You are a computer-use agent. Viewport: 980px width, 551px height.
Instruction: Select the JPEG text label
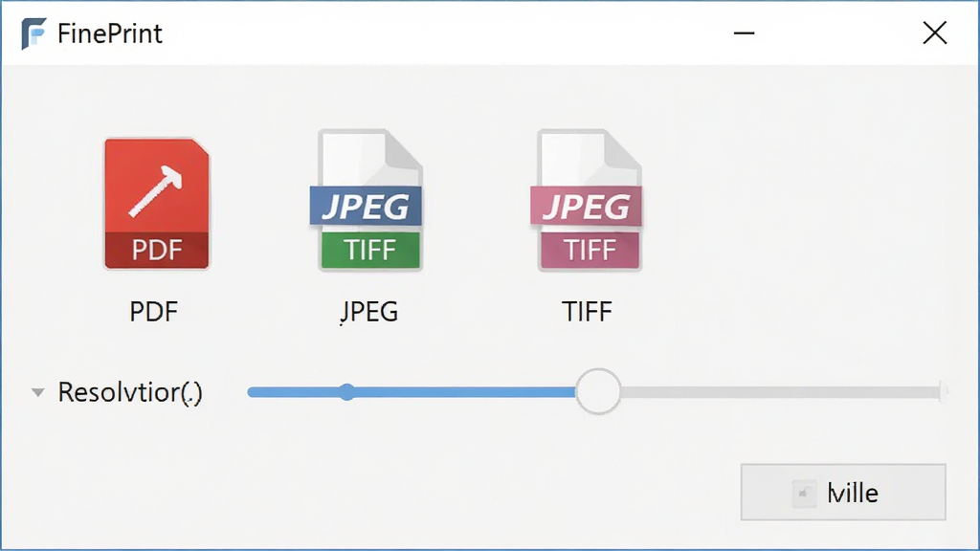368,312
